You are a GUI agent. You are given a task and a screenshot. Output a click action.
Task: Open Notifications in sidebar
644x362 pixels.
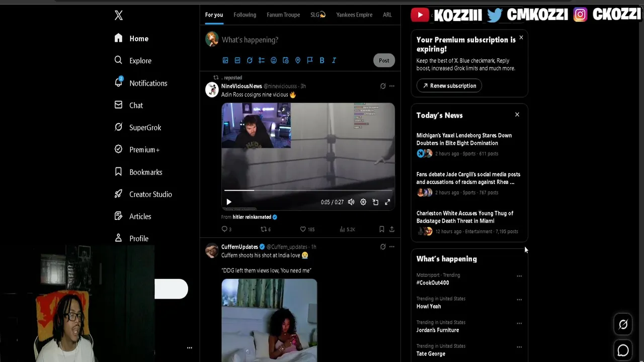pos(141,83)
